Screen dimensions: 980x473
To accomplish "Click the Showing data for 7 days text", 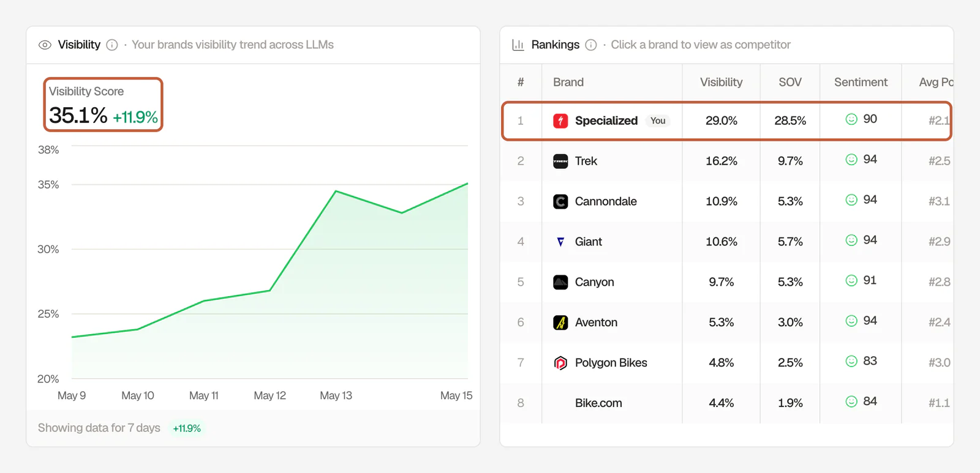I will (99, 428).
